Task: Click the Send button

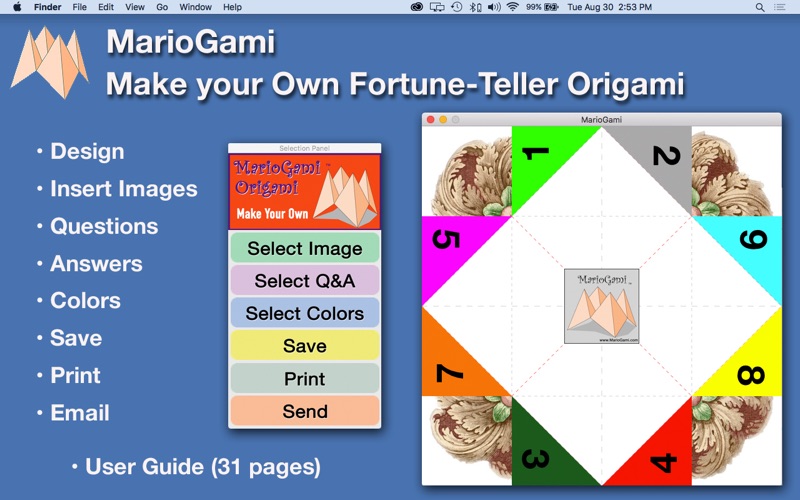Action: (x=305, y=411)
